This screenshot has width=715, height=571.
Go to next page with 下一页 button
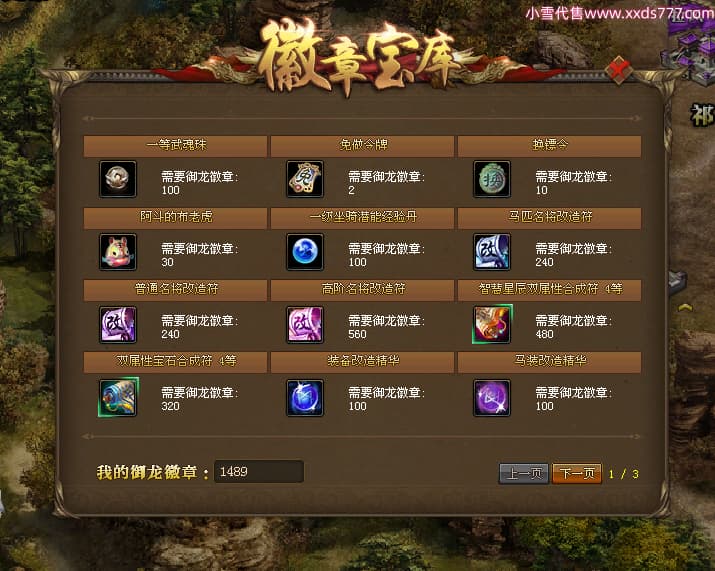click(577, 473)
